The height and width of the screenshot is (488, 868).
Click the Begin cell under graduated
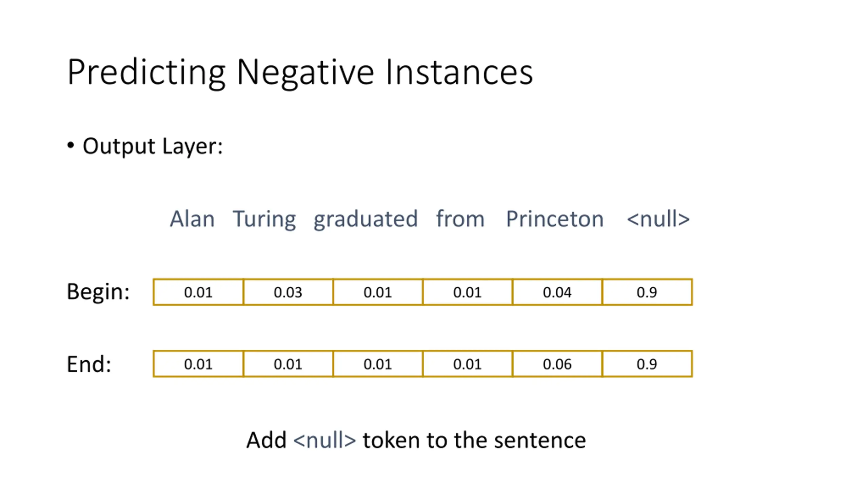(378, 292)
